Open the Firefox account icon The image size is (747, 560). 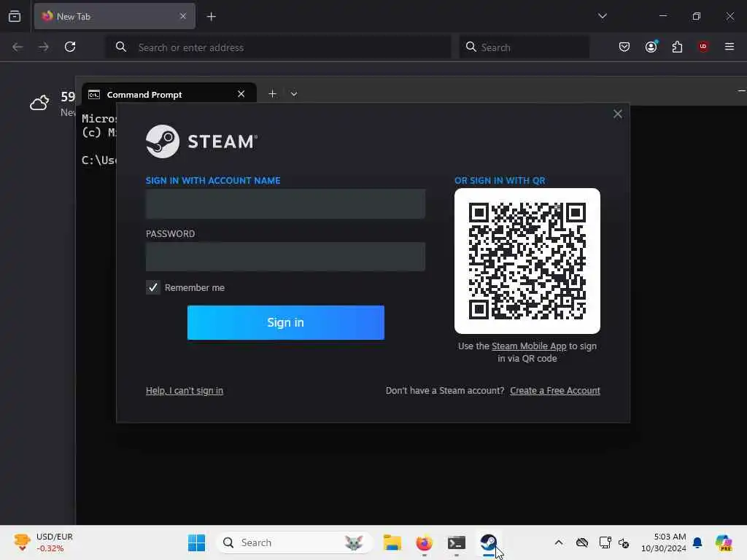(651, 47)
